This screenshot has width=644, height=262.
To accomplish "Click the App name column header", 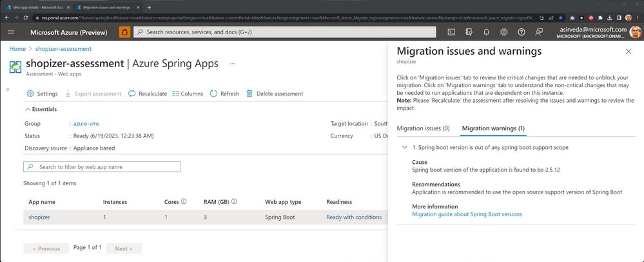I will 41,202.
